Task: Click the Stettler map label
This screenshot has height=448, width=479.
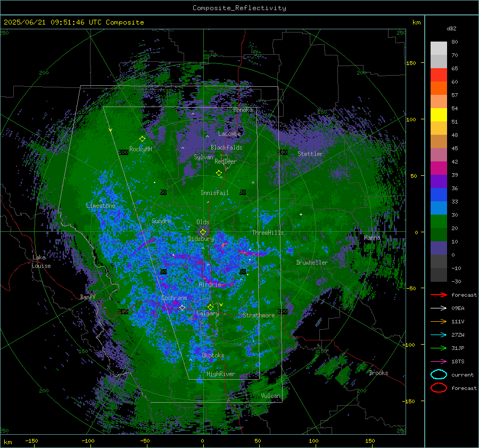Action: point(310,154)
